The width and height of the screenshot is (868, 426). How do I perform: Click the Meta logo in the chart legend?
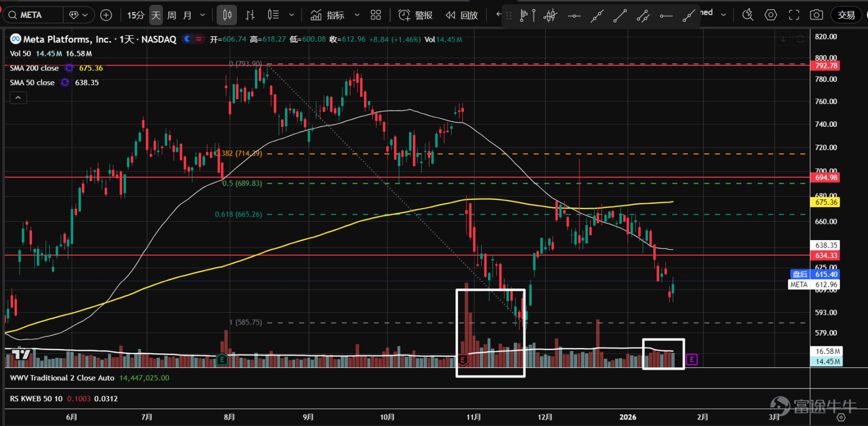(16, 39)
